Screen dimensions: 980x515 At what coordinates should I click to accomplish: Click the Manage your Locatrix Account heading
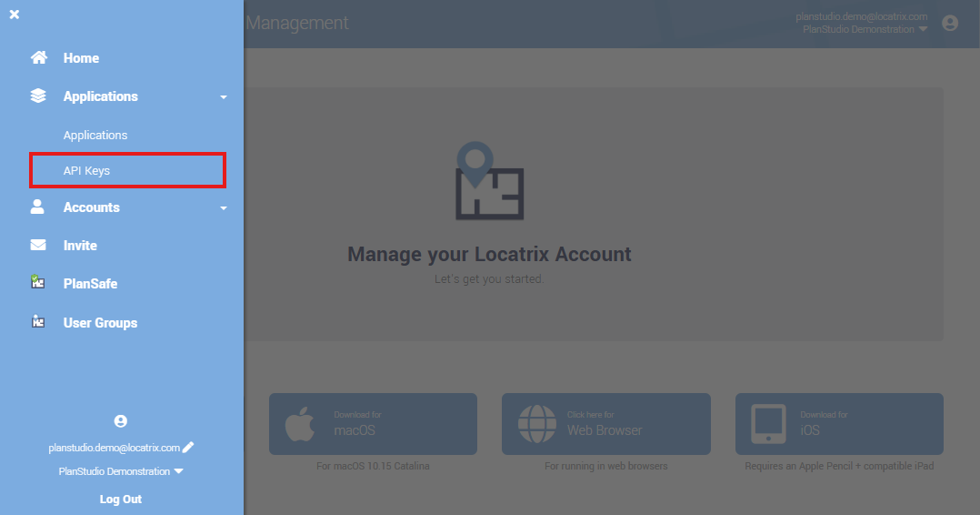coord(489,254)
